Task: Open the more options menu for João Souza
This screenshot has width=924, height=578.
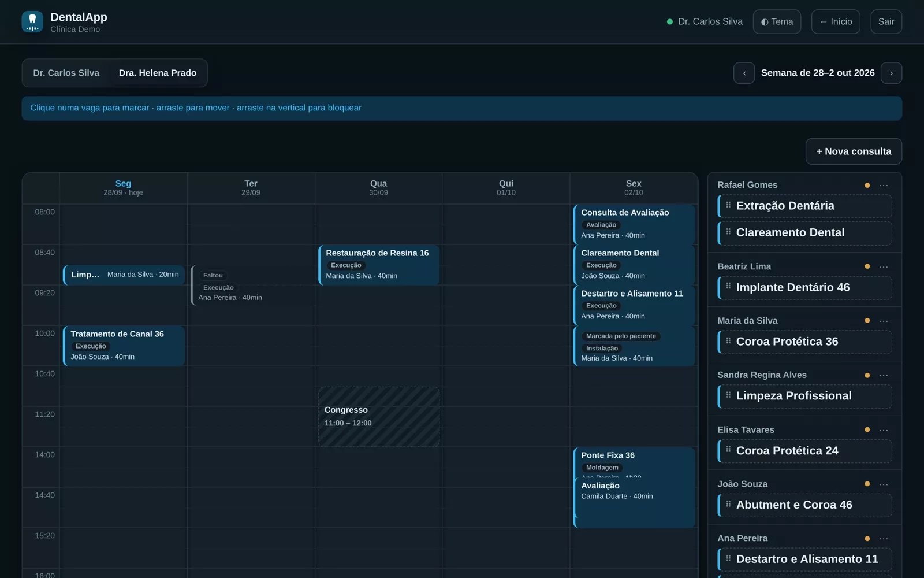Action: click(884, 485)
